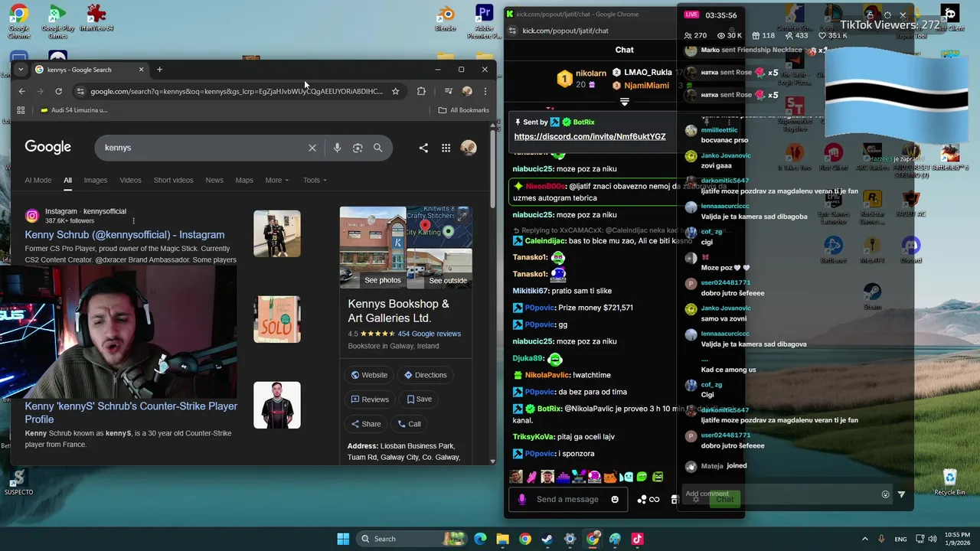Open the Google account avatar
This screenshot has width=980, height=551.
coord(469,148)
